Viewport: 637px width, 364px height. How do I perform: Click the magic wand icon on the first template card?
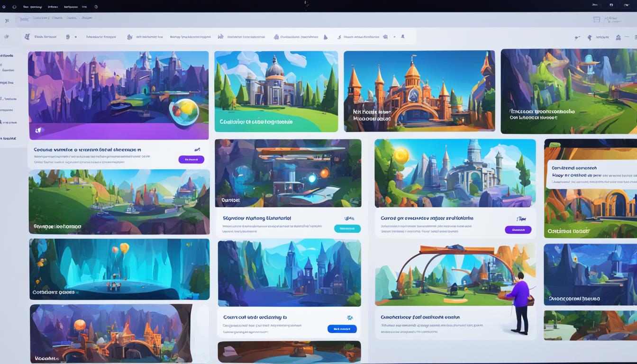coord(198,149)
